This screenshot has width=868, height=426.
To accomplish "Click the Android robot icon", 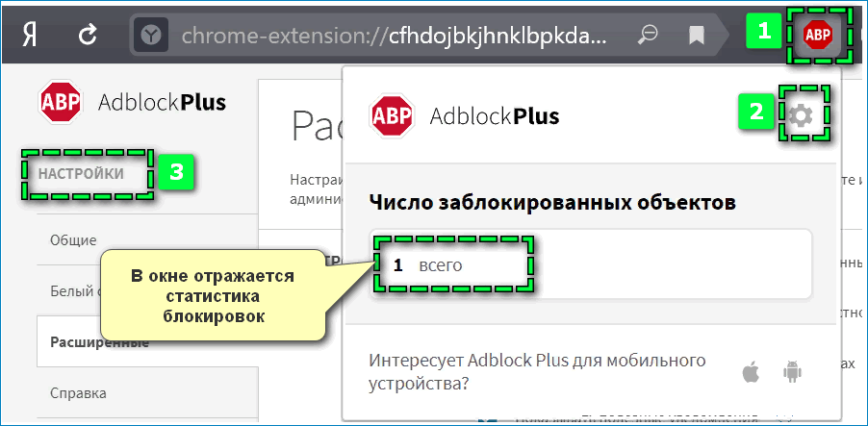I will [x=793, y=371].
